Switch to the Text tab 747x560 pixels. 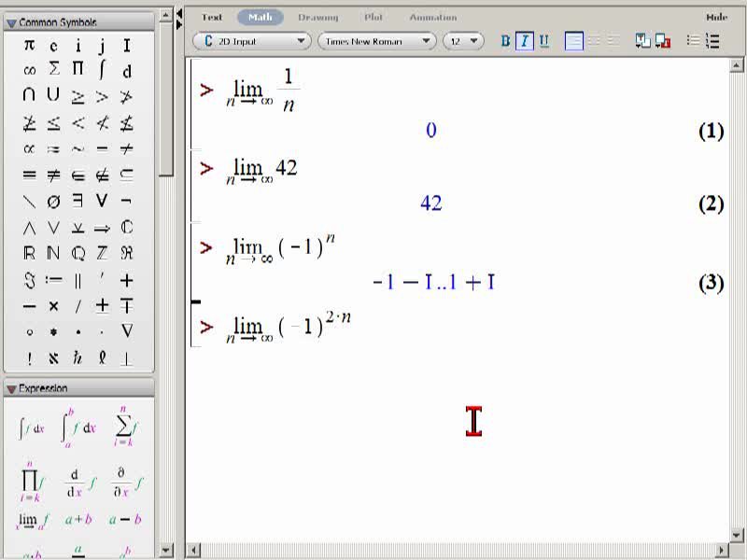pos(212,17)
